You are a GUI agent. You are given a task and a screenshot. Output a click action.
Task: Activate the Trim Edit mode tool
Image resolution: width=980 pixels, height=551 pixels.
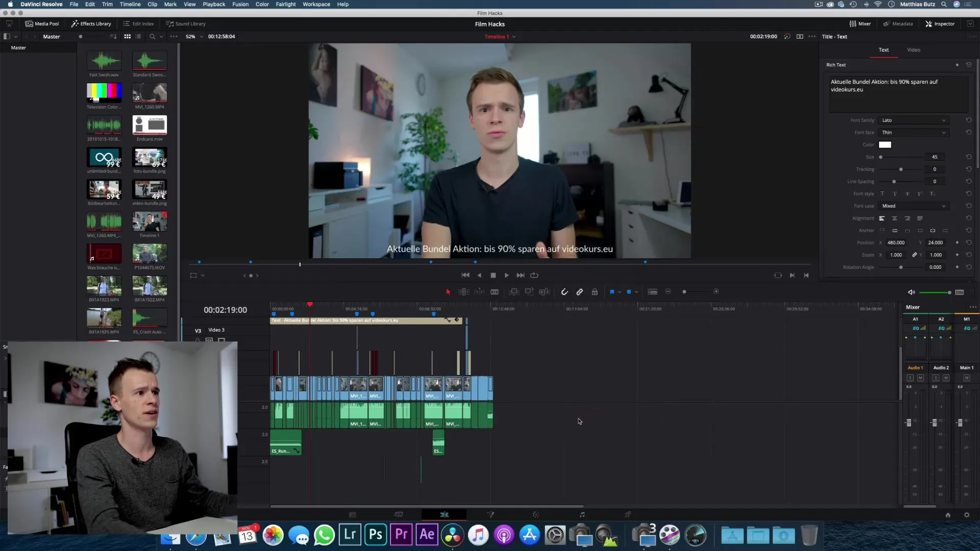463,292
